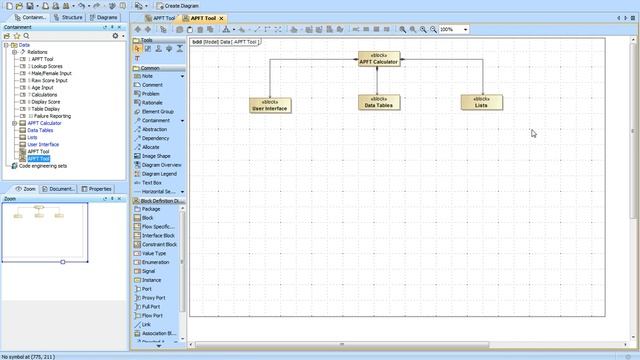This screenshot has height=360, width=640.
Task: Open the first APFT Tool diagram tab
Action: [160, 18]
